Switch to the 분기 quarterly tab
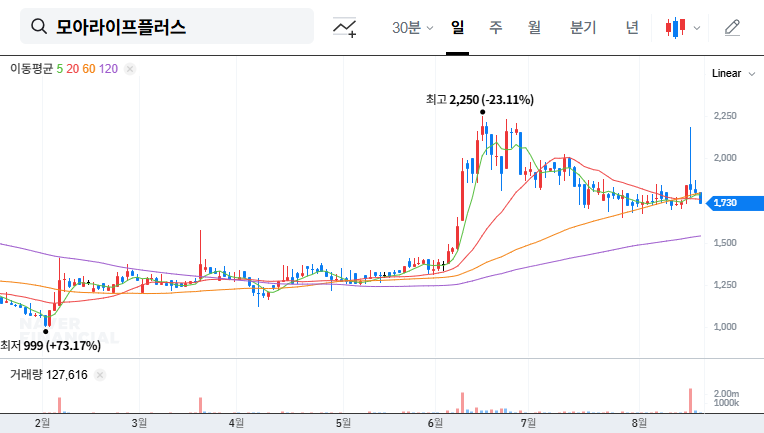This screenshot has width=764, height=433. (x=582, y=27)
